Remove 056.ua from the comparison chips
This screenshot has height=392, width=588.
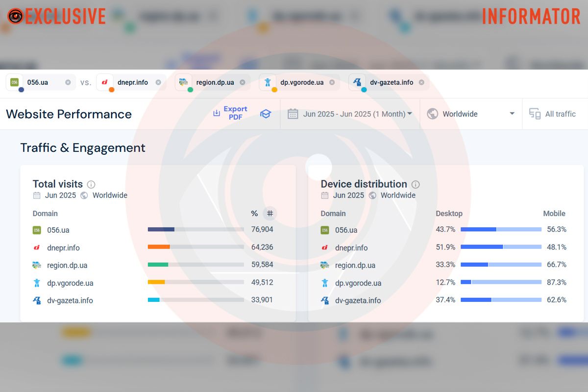point(68,82)
